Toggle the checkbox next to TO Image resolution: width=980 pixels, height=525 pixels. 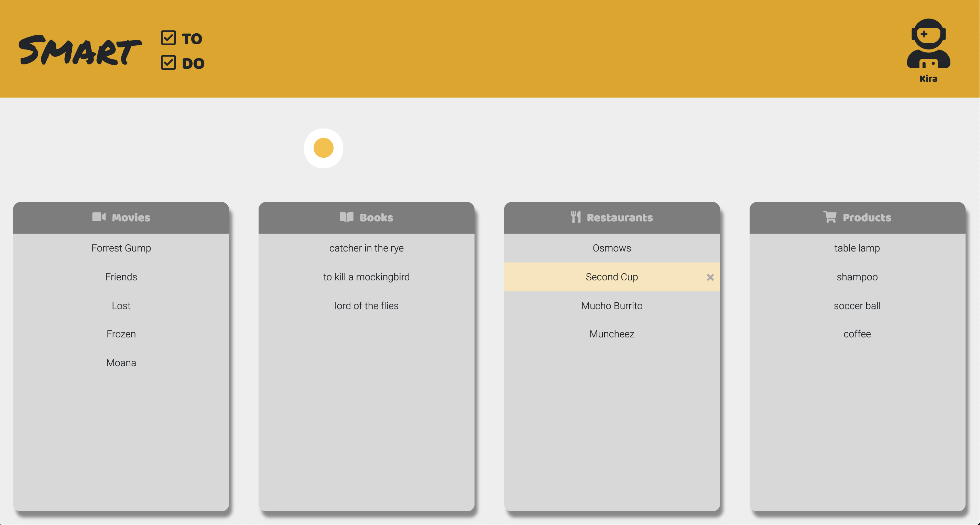pos(168,38)
